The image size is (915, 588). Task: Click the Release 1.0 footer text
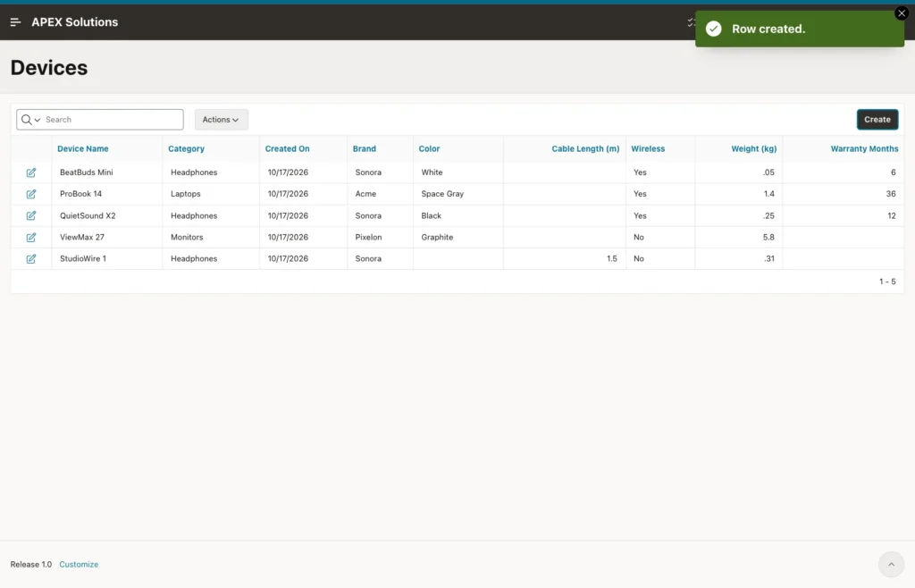31,564
